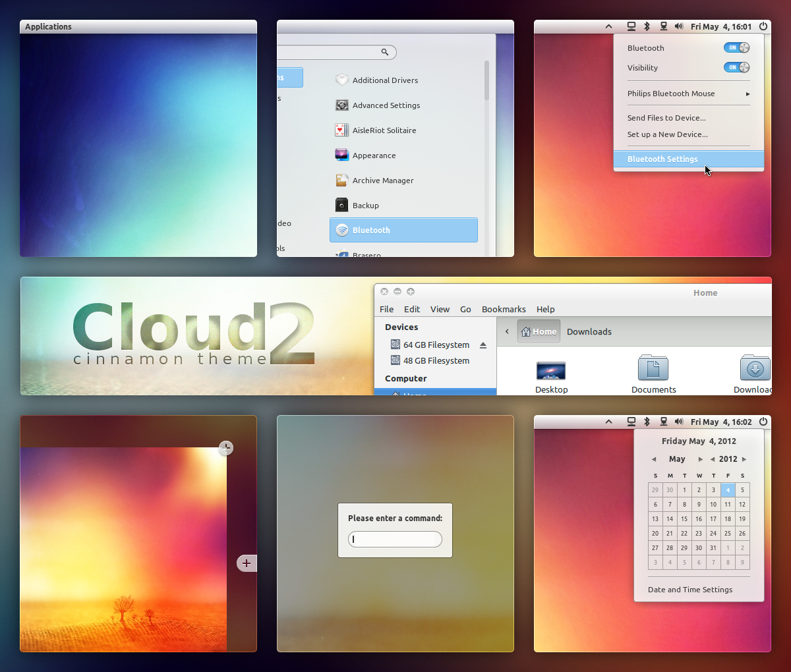Open the Desktop folder in file manager

click(551, 372)
